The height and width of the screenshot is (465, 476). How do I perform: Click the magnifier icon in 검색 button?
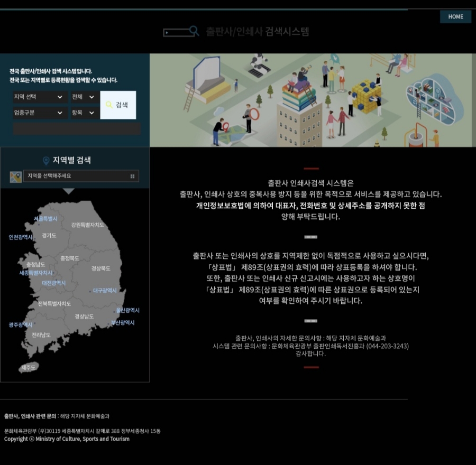(x=109, y=105)
